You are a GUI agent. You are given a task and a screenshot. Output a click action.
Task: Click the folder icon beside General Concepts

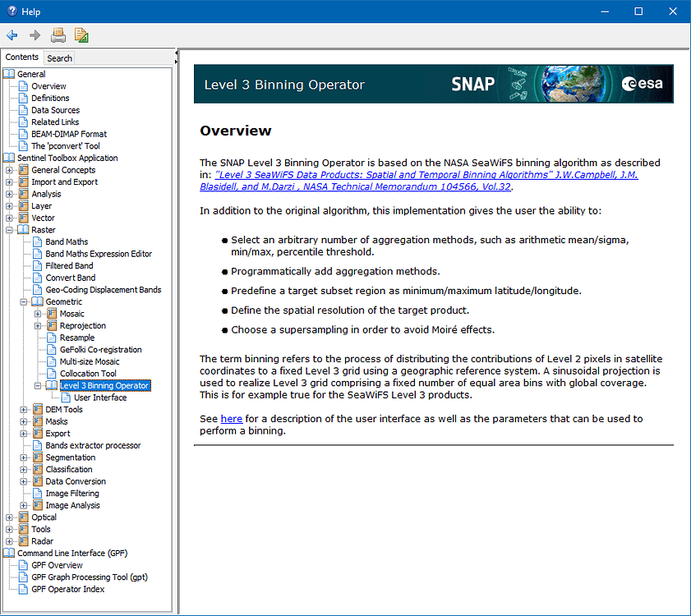[23, 170]
